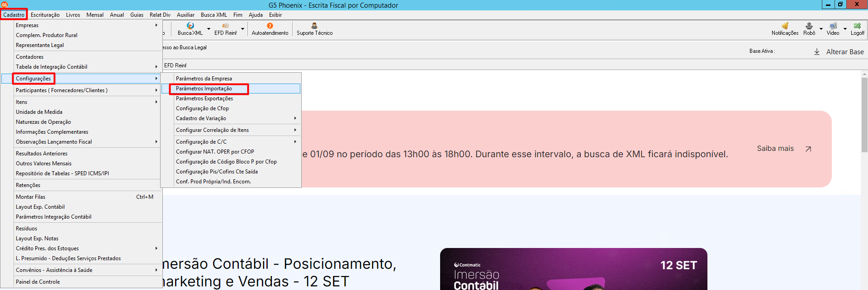Expand the Busca XML dropdown arrow
The height and width of the screenshot is (290, 868).
[x=209, y=28]
